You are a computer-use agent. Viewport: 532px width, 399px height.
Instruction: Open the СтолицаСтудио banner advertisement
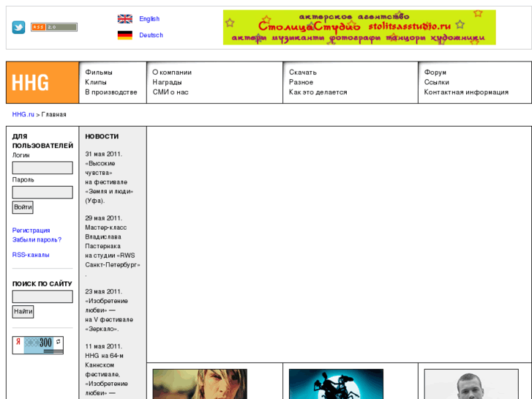pyautogui.click(x=359, y=28)
